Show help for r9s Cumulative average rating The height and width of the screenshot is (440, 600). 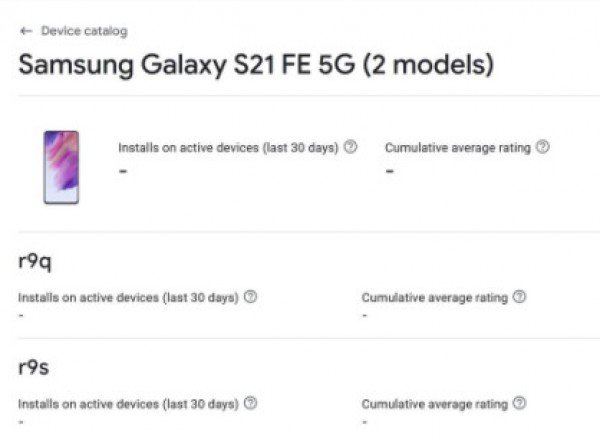519,403
